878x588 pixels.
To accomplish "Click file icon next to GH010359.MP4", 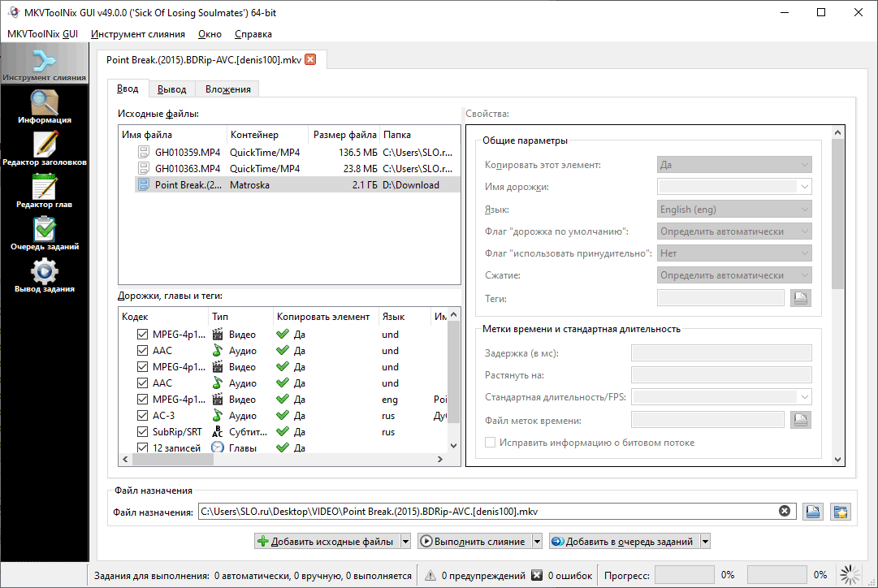I will click(144, 152).
